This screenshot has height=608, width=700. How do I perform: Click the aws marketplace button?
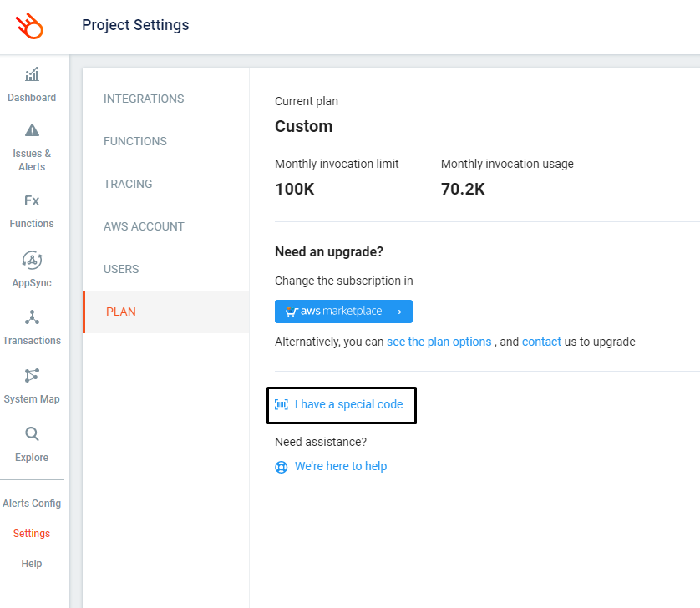344,312
